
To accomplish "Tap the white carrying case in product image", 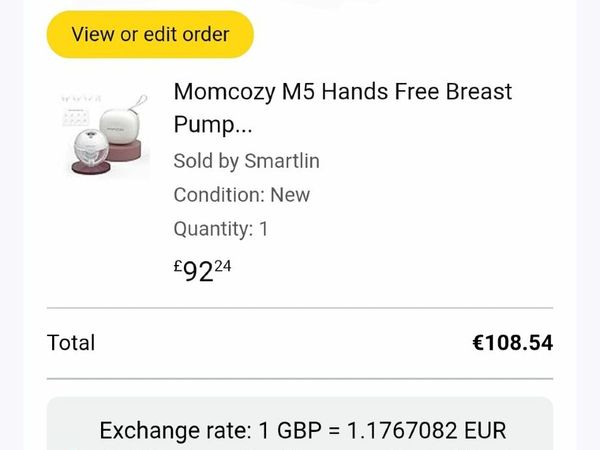I will (120, 126).
